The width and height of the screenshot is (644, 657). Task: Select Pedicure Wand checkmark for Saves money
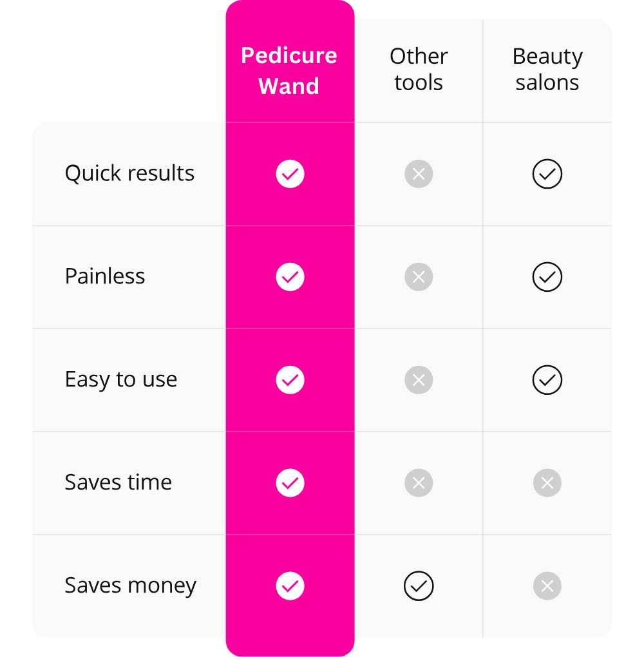[x=290, y=586]
